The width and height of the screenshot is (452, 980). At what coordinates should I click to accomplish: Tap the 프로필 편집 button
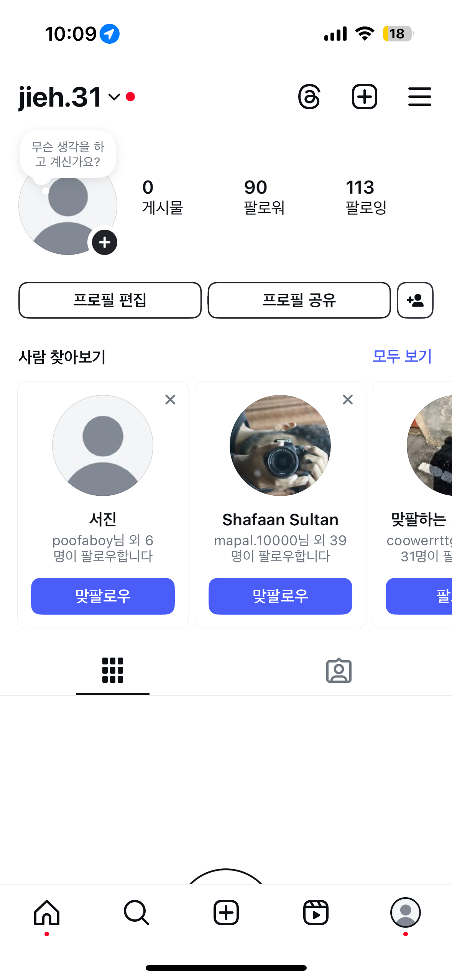pos(110,300)
